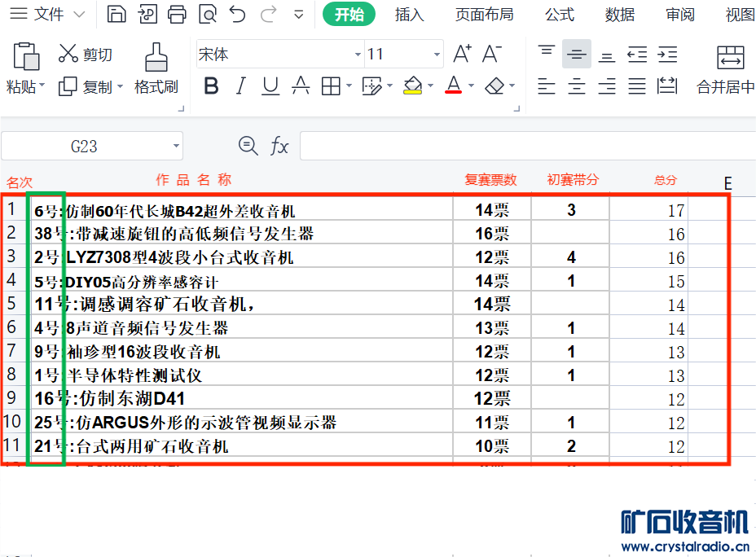The height and width of the screenshot is (557, 756).
Task: Click the red font color swatch
Action: pyautogui.click(x=454, y=86)
